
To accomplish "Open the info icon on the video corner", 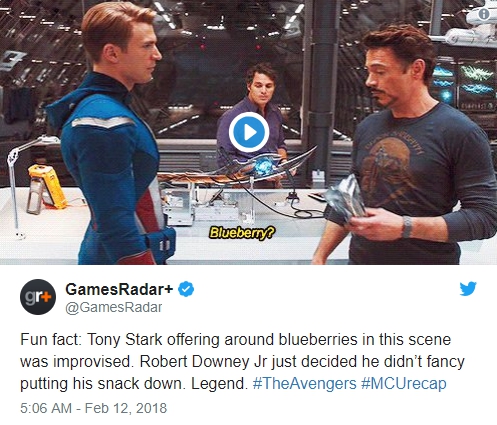I will pyautogui.click(x=484, y=14).
